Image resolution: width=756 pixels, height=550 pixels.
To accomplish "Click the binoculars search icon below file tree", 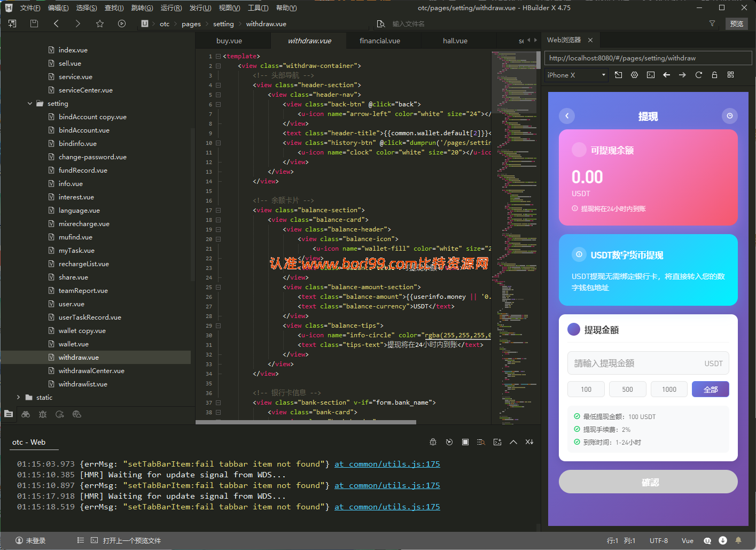I will [x=26, y=414].
